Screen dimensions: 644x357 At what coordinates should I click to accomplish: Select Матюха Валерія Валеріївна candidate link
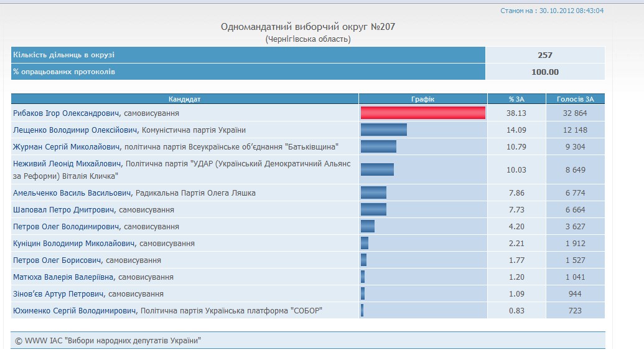pos(63,277)
